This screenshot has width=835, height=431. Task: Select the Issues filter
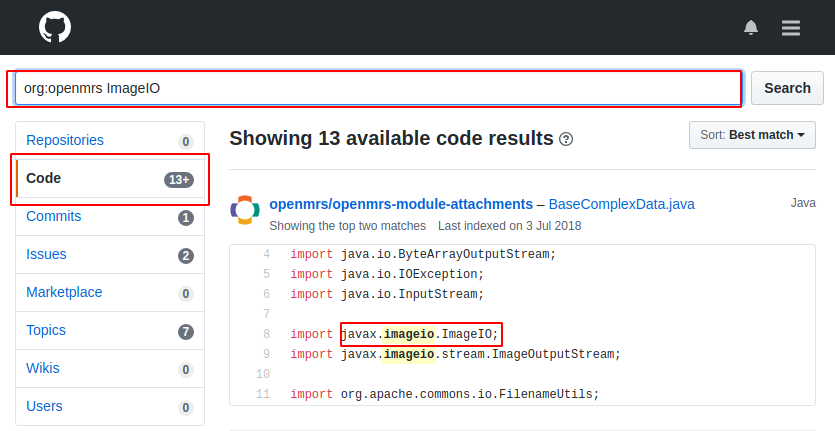click(x=110, y=255)
